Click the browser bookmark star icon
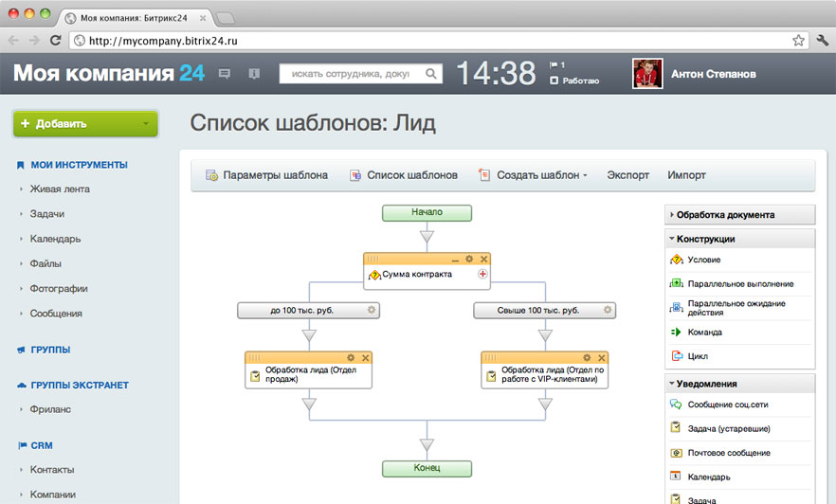This screenshot has width=836, height=504. (x=798, y=41)
